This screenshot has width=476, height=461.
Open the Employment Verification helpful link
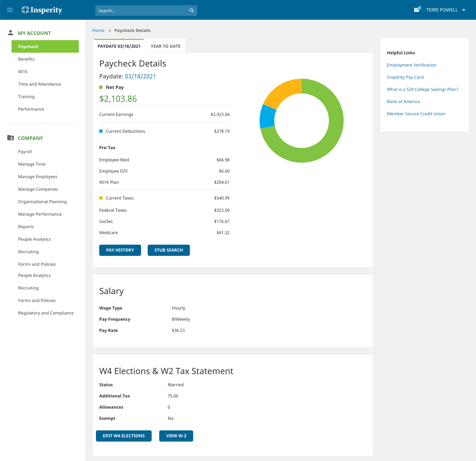(x=411, y=65)
